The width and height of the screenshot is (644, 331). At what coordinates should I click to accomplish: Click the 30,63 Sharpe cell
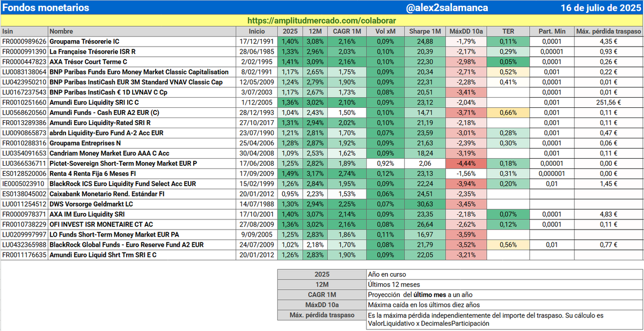(x=425, y=204)
